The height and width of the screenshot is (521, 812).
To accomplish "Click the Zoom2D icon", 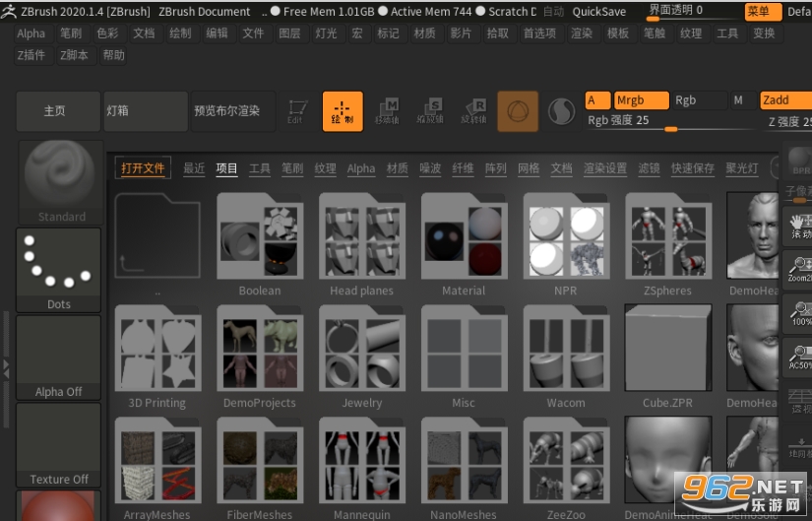I will pos(799,270).
